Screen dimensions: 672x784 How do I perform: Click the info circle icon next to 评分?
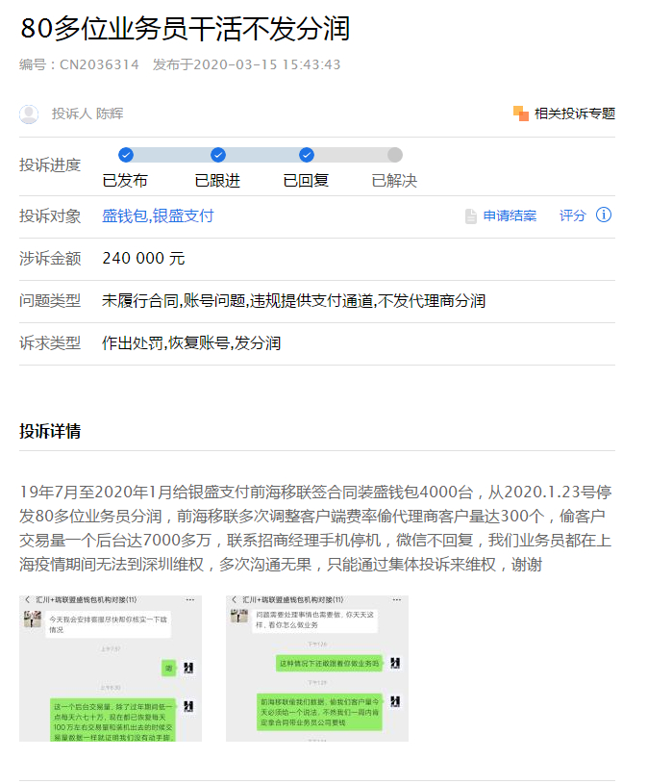pos(604,215)
